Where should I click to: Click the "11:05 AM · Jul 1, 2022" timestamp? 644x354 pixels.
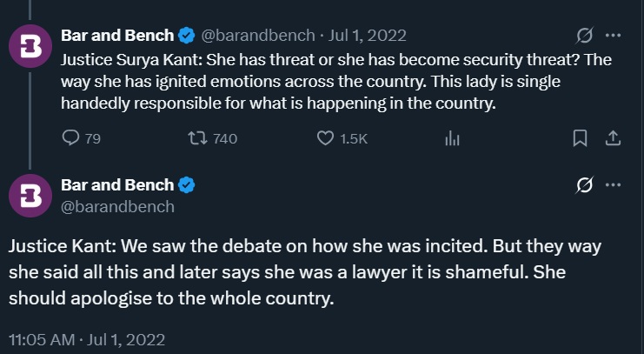coord(87,337)
